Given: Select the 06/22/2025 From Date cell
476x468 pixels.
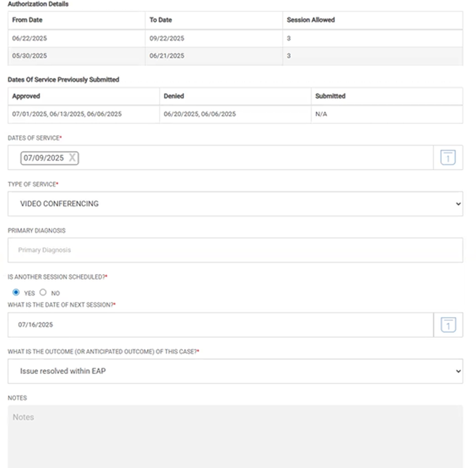Looking at the screenshot, I should pyautogui.click(x=29, y=38).
